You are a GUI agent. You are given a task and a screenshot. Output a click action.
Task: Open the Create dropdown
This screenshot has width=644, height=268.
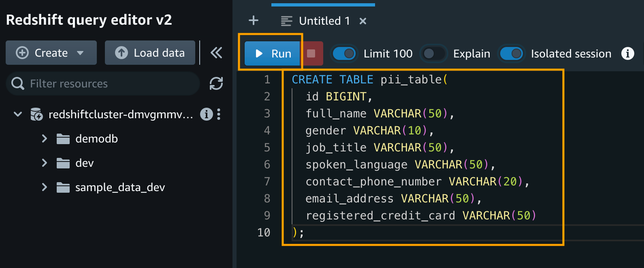click(x=51, y=53)
